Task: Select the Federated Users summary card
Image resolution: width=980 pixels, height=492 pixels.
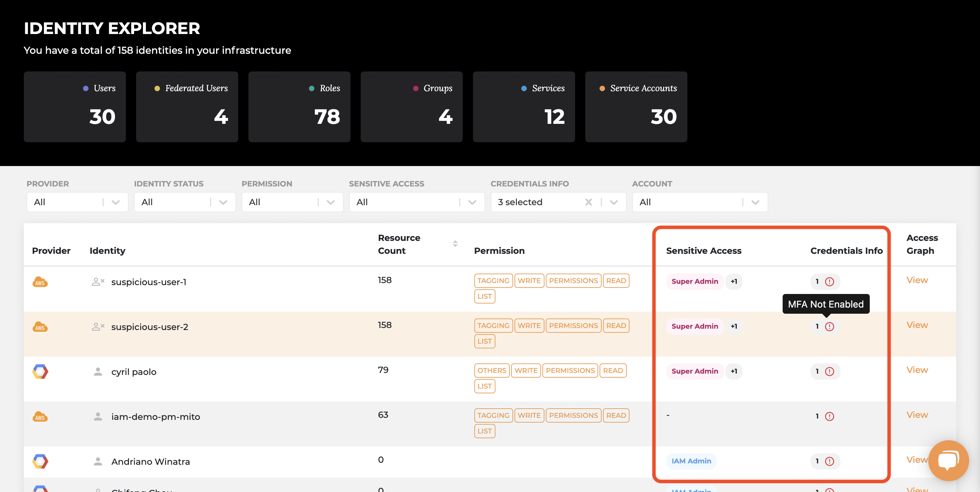Action: 187,107
